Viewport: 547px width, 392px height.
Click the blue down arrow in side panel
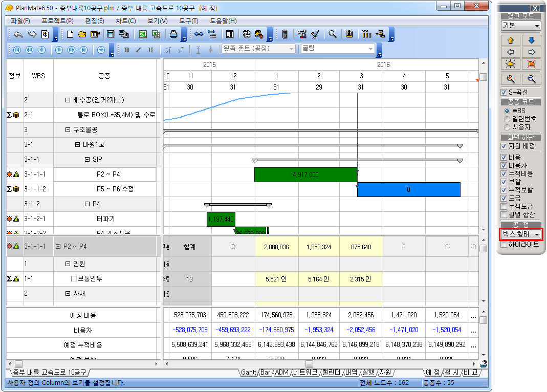point(532,40)
